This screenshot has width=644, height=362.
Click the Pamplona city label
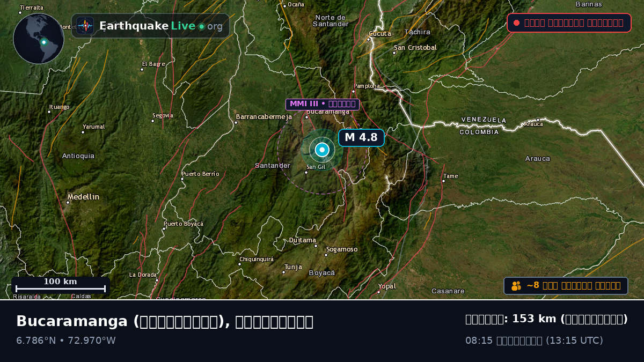tap(367, 86)
